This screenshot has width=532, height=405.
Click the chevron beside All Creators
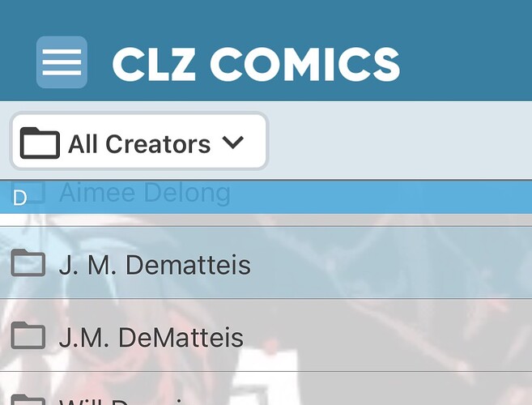click(x=233, y=143)
